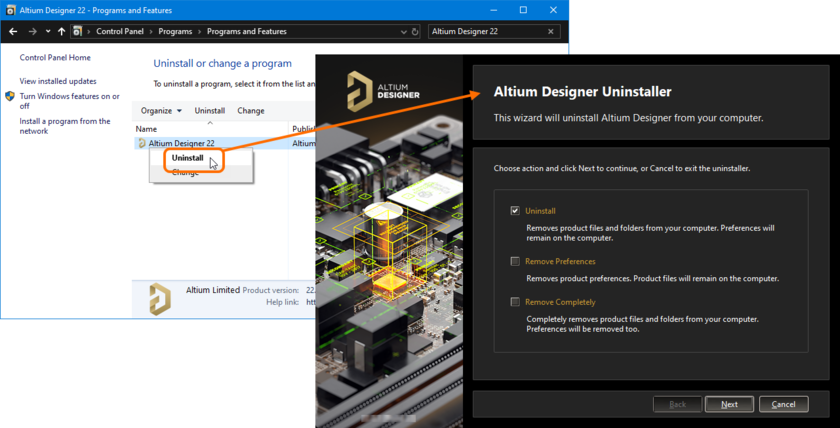Click the Programs and Features title bar icon
This screenshot has height=428, width=840.
pos(10,10)
